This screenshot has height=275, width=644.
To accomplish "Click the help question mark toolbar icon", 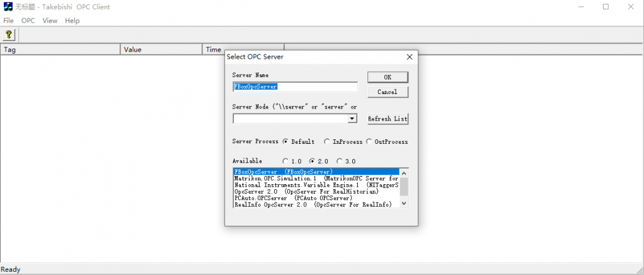I will point(9,35).
